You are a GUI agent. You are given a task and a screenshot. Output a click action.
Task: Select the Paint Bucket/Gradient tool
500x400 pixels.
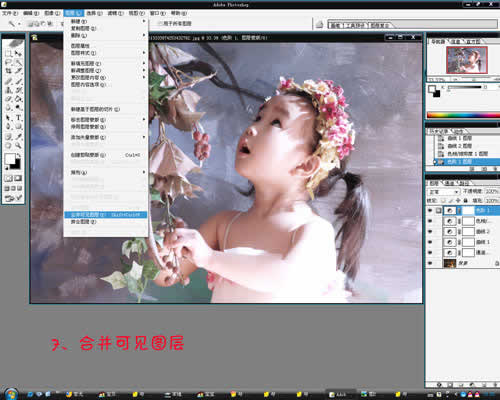pyautogui.click(x=18, y=99)
